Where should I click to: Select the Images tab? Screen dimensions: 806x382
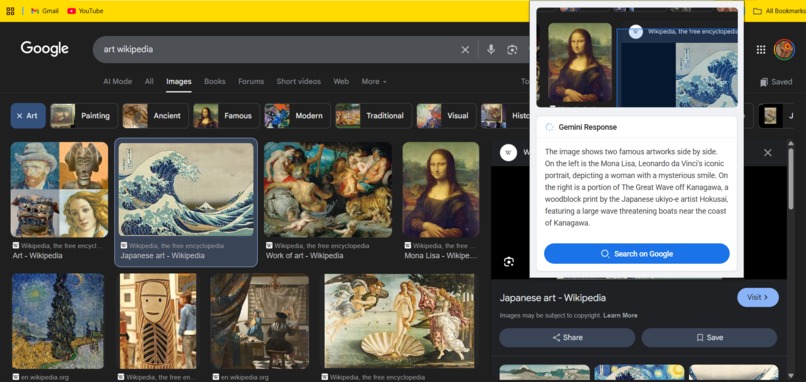tap(179, 81)
